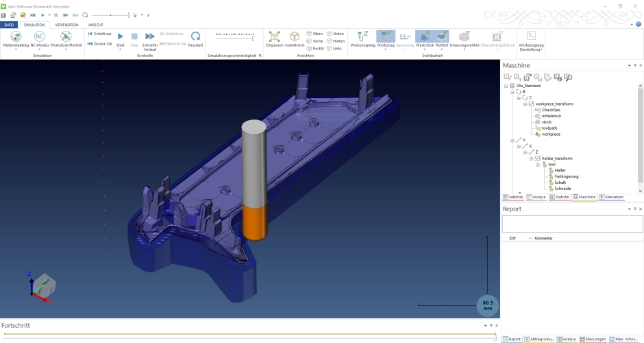Collapse the holder_transform node

(x=531, y=158)
